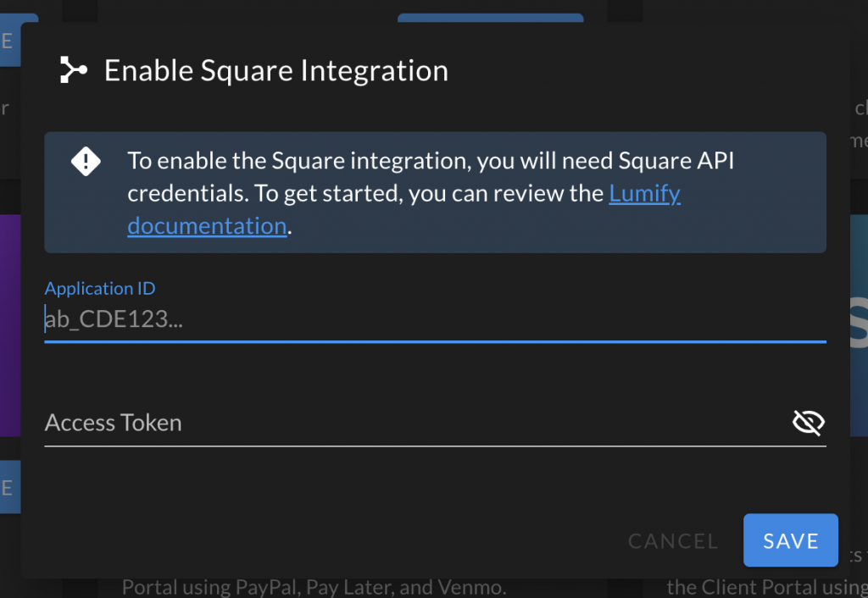The height and width of the screenshot is (598, 868).
Task: Toggle Access Token visibility eye icon
Action: tap(808, 423)
